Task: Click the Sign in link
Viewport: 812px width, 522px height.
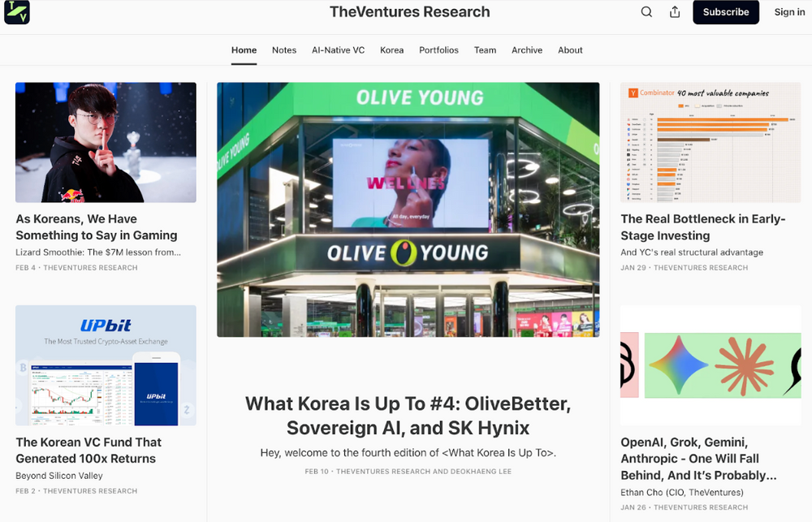Action: pyautogui.click(x=789, y=12)
